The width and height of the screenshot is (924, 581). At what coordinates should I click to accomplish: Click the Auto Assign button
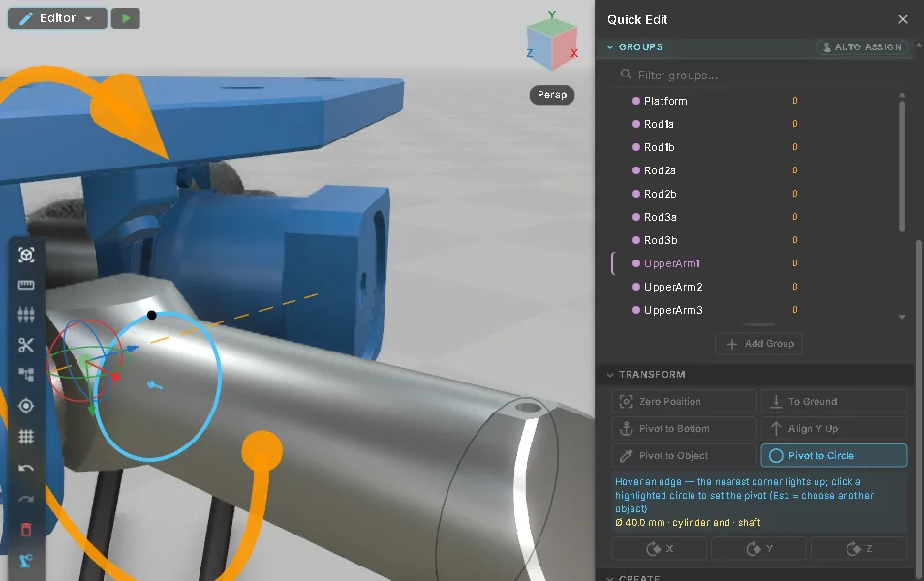(x=862, y=47)
